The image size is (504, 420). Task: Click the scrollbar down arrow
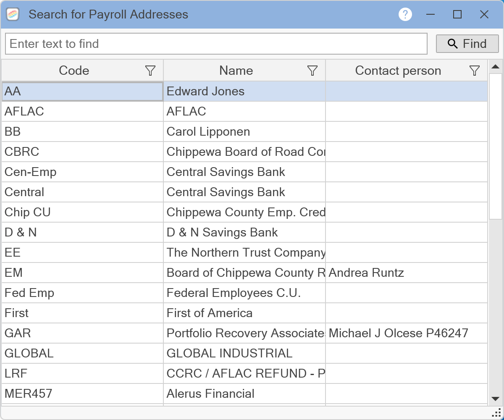pos(495,399)
